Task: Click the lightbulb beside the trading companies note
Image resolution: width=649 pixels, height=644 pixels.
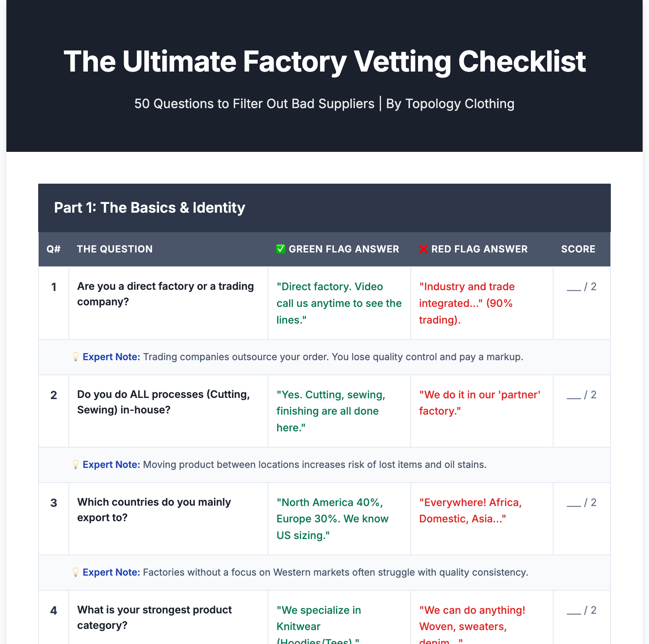Action: [x=76, y=357]
